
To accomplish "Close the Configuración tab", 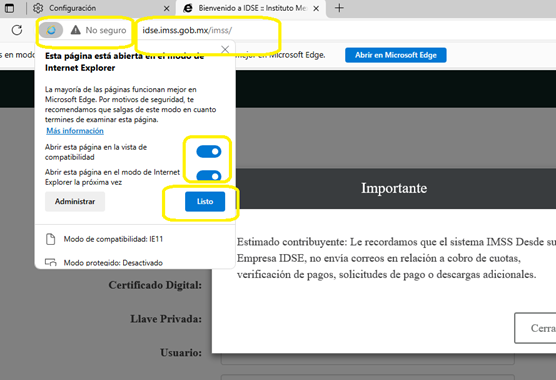I will pyautogui.click(x=166, y=8).
